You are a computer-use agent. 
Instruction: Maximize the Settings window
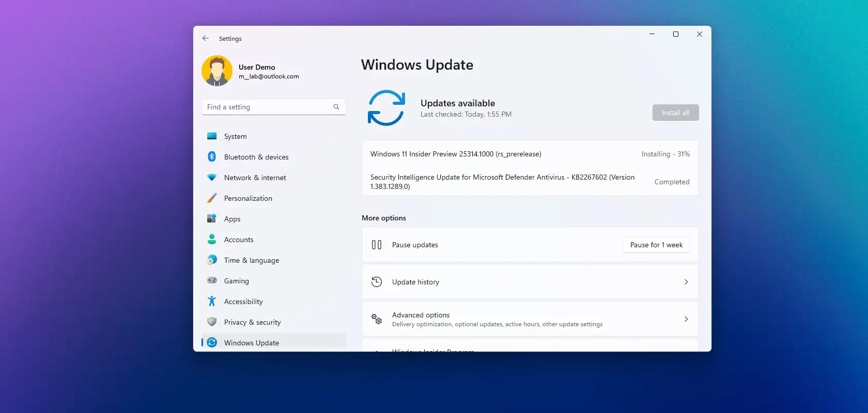pyautogui.click(x=676, y=34)
